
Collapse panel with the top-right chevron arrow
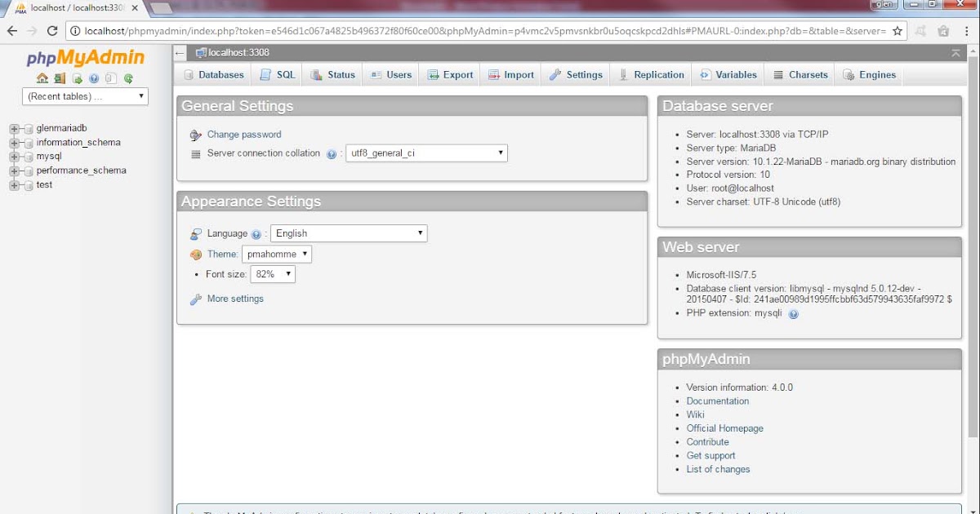click(x=955, y=51)
